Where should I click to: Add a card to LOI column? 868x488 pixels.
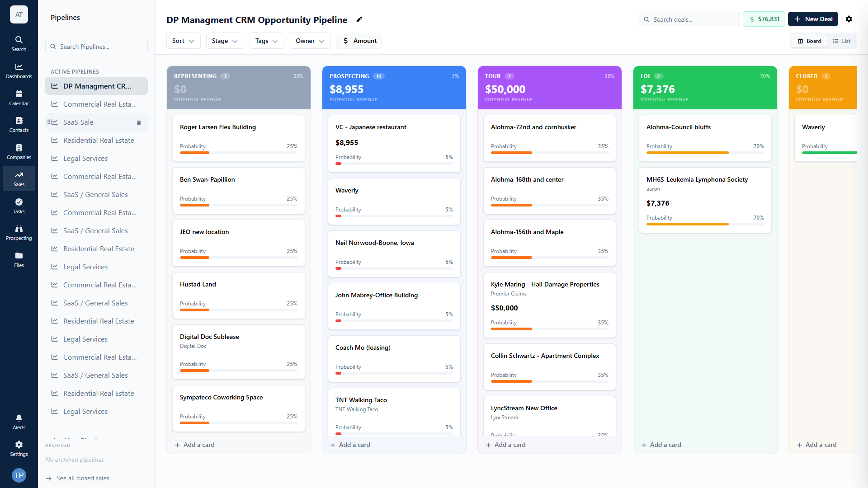[661, 445]
